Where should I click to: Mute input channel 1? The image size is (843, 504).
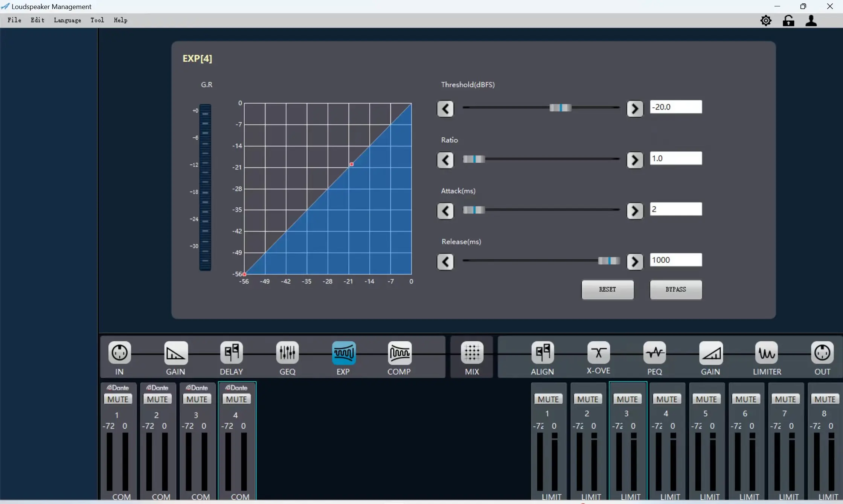(x=118, y=399)
